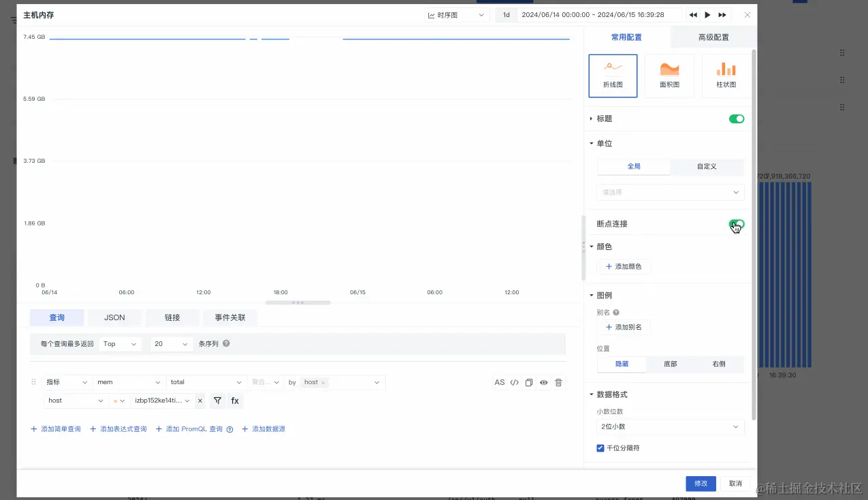The image size is (868, 500).
Task: Select 全局 unit option
Action: point(634,166)
